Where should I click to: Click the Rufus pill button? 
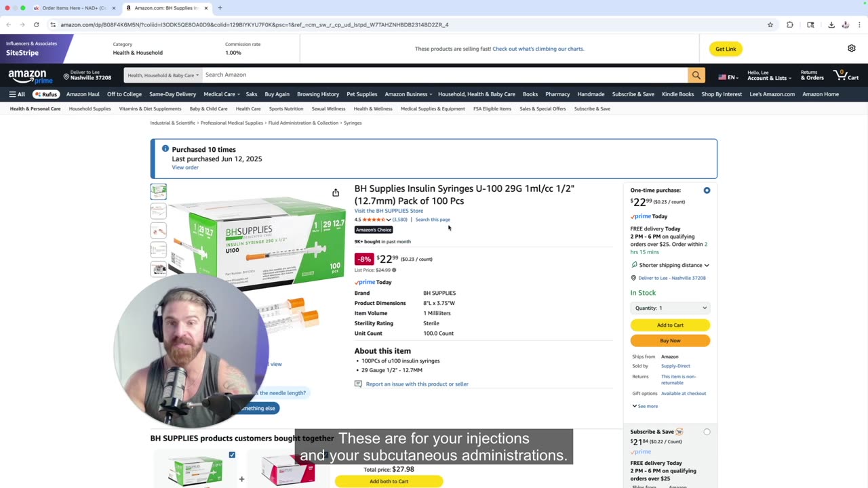[x=46, y=94]
